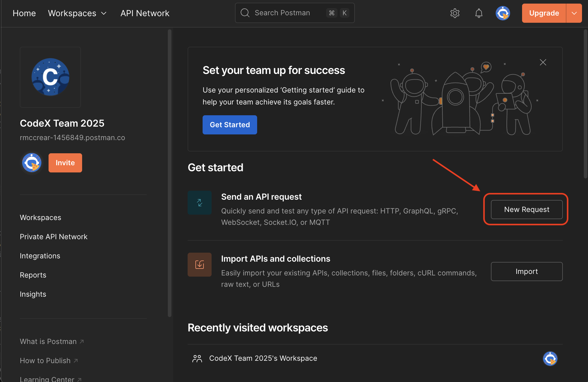Click the Send an API request icon
Viewport: 588px width, 382px height.
tap(200, 203)
